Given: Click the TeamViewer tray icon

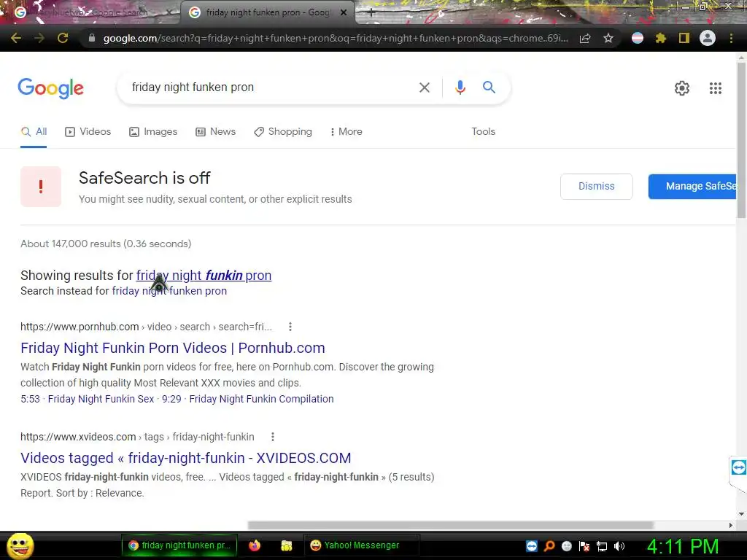Looking at the screenshot, I should pos(532,546).
